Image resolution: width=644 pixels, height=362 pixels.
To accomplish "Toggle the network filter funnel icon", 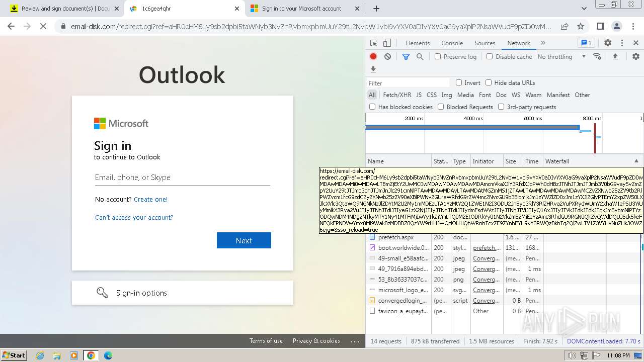I will (406, 57).
